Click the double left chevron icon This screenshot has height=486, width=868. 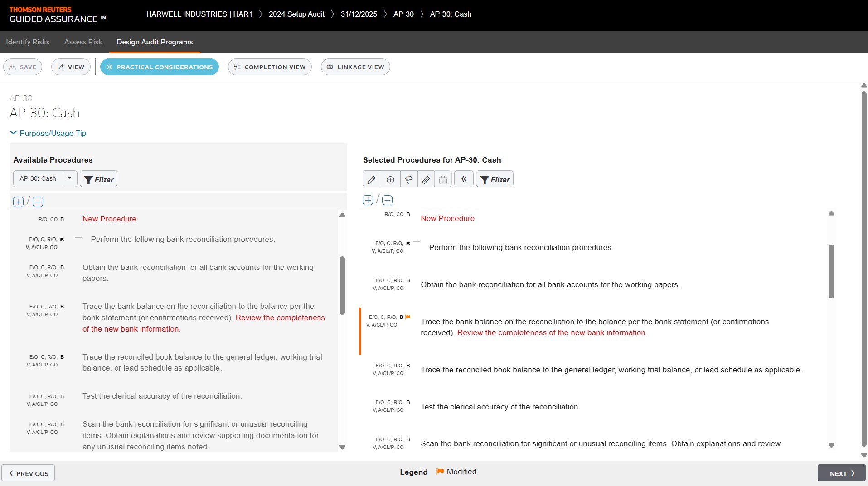tap(464, 179)
